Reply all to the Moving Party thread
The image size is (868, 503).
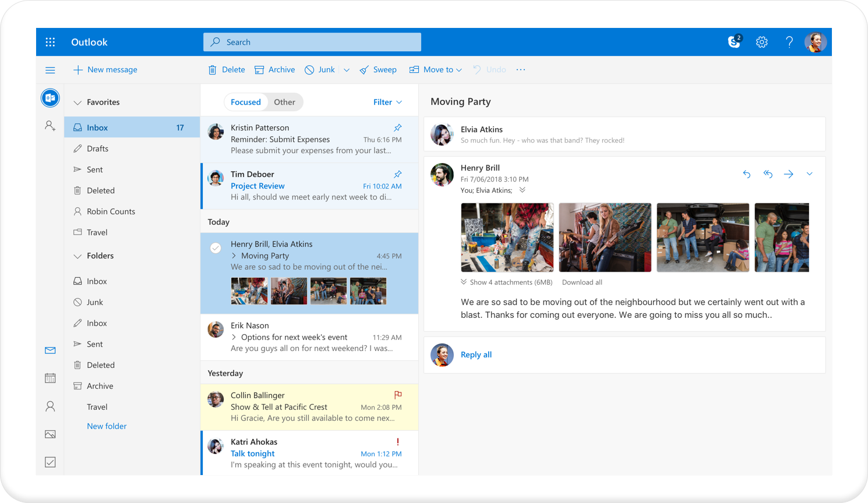click(x=476, y=355)
